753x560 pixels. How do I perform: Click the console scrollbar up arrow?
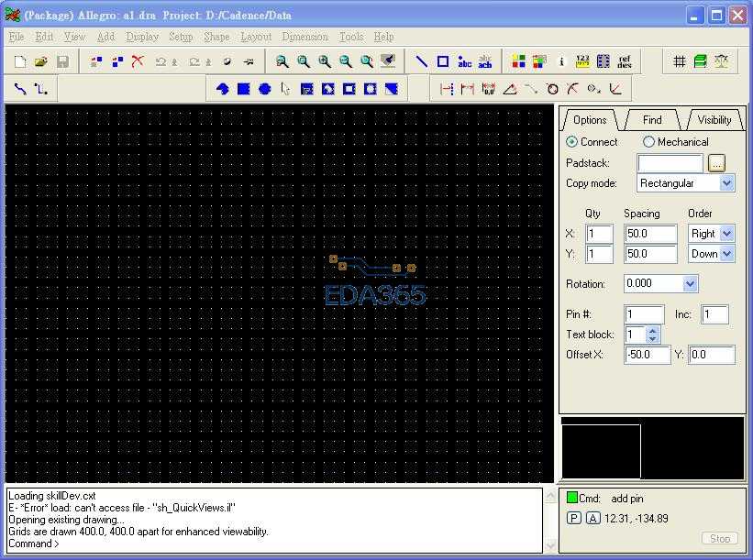coord(550,495)
